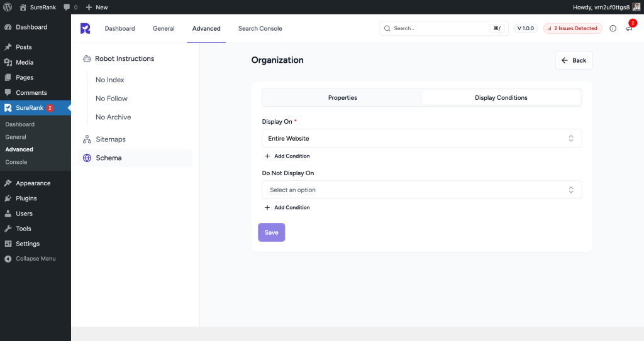644x341 pixels.
Task: Select No Index settings
Action: tap(109, 80)
